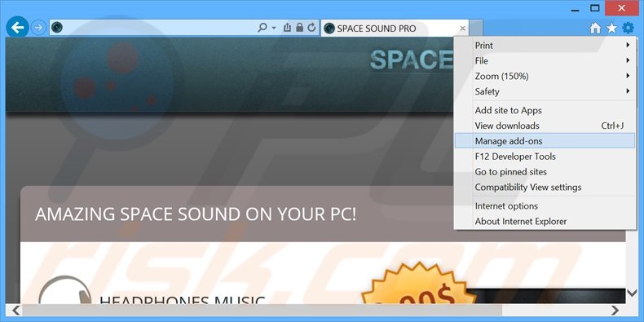Screen dimensions: 644x322
Task: Select Go to pinned sites
Action: coord(545,172)
